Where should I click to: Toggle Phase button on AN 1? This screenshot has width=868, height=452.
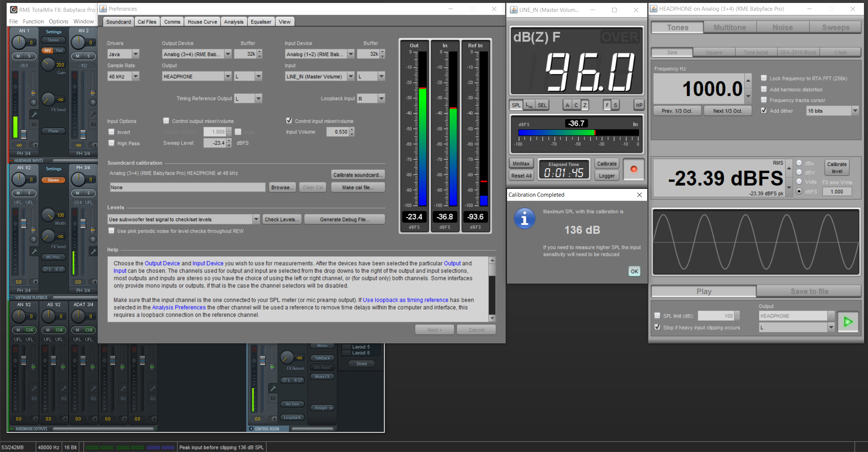pos(53,131)
